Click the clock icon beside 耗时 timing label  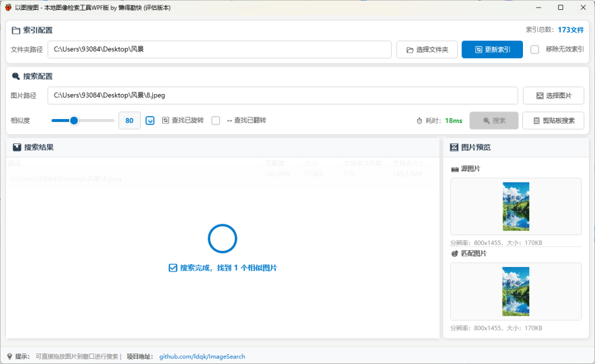pyautogui.click(x=420, y=120)
